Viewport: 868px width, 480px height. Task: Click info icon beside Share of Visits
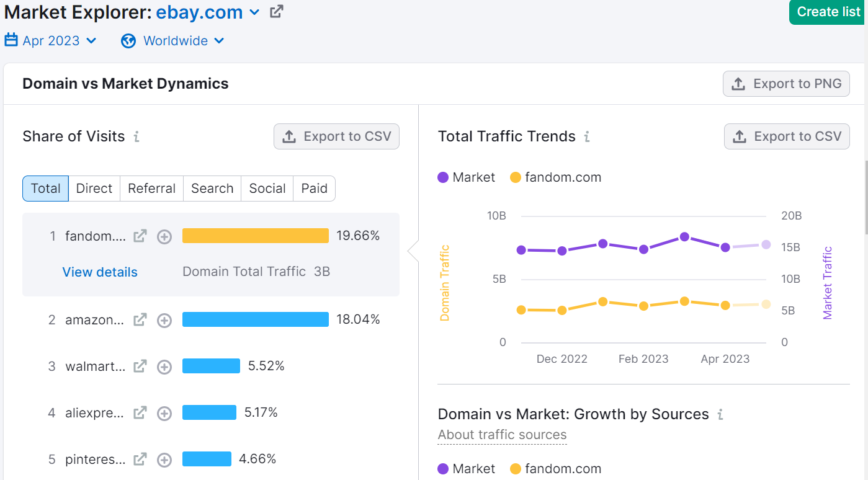136,136
